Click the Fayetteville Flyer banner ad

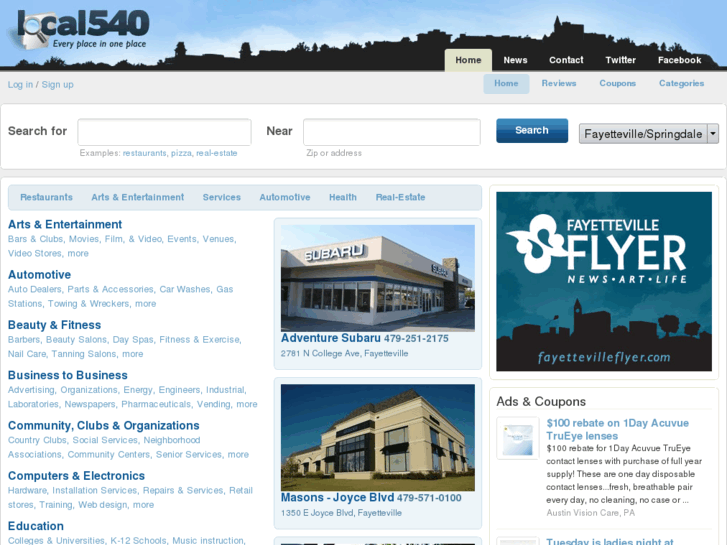[x=604, y=281]
